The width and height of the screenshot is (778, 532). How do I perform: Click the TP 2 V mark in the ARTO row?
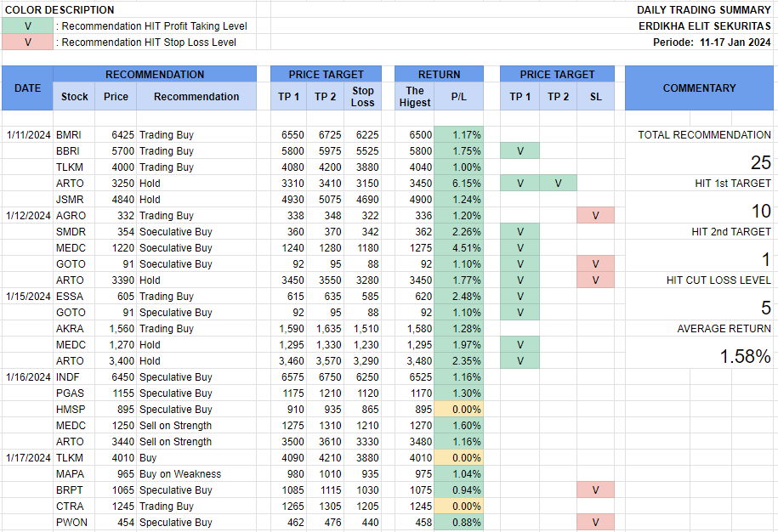558,184
